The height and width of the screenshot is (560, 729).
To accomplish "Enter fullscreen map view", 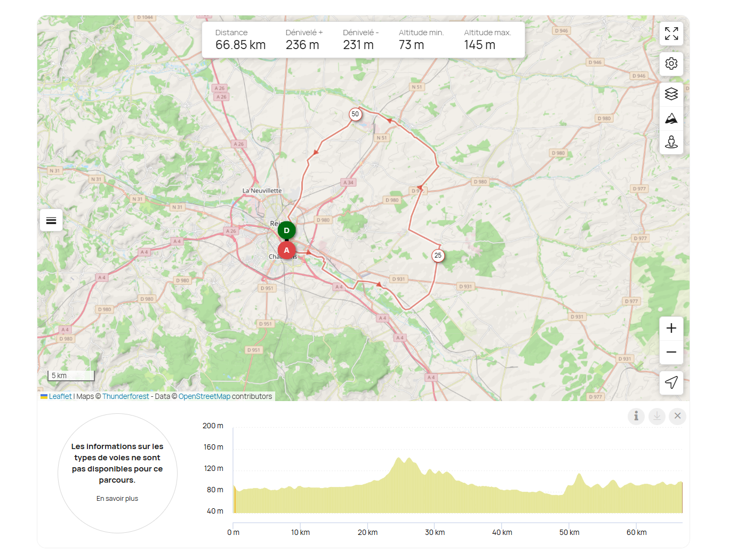I will click(671, 34).
